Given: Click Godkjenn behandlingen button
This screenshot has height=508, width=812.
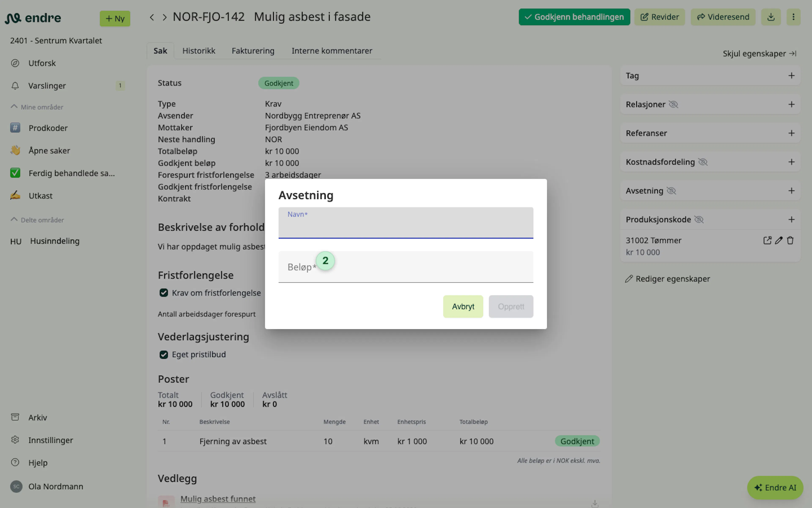Looking at the screenshot, I should click(x=574, y=17).
